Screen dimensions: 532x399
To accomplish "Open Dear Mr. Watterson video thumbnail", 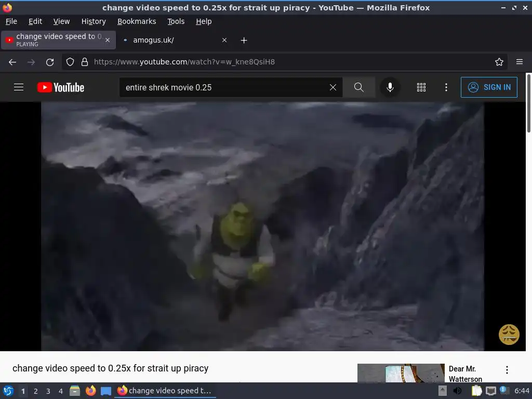I will point(401,373).
